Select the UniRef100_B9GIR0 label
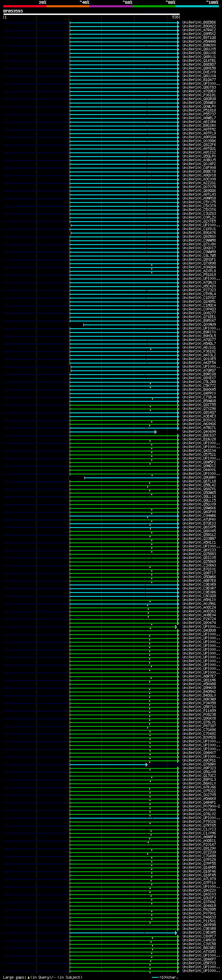Viewport: 222px width, 980px height. click(x=199, y=125)
